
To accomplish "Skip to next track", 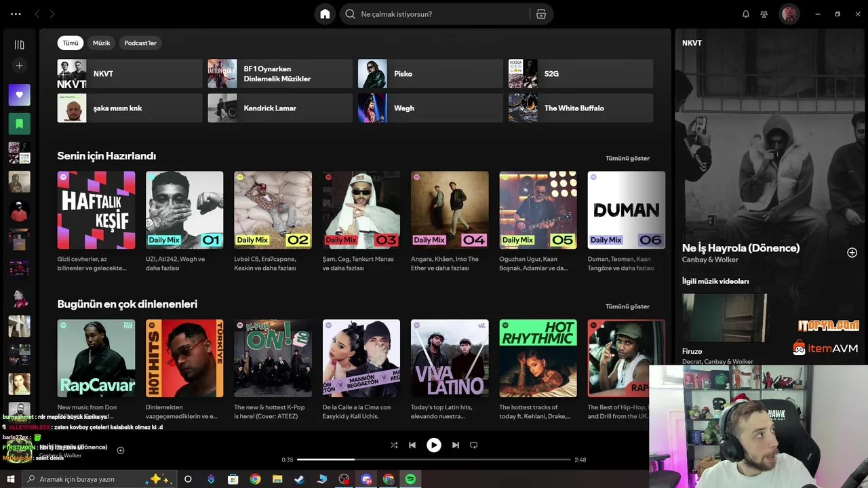I will 456,445.
